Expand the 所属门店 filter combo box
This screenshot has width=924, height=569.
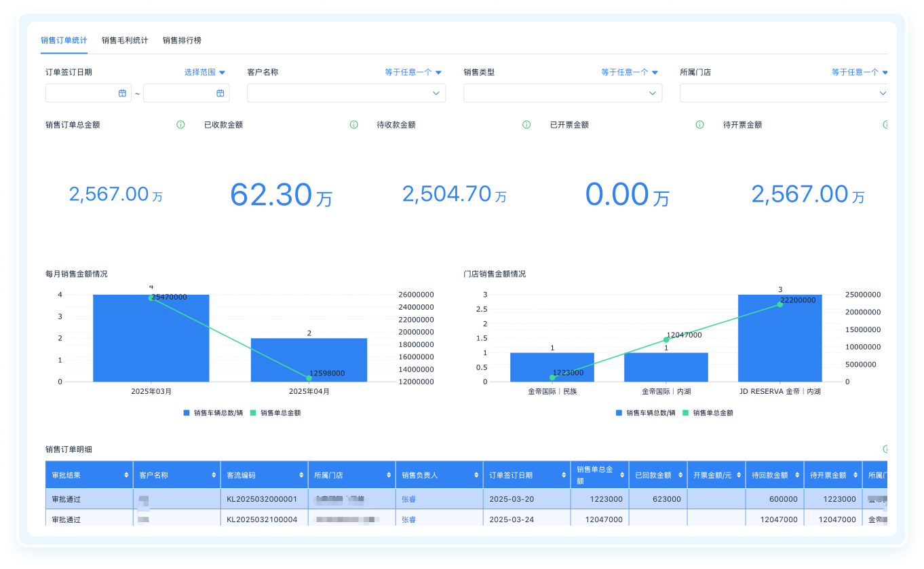[784, 93]
